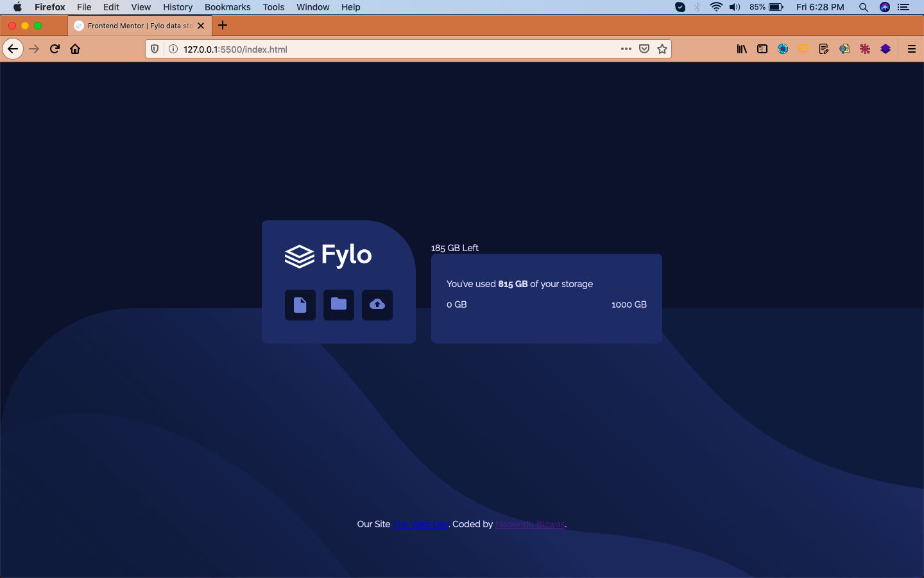924x578 pixels.
Task: Open the Notification Center list icon
Action: pyautogui.click(x=903, y=7)
